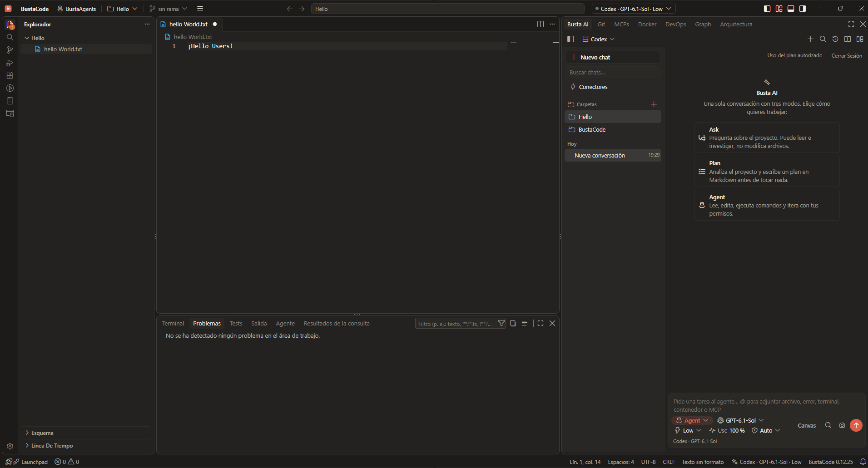Toggle the Busta AI chat list sidebar
Viewport: 868px width, 468px height.
pyautogui.click(x=570, y=39)
